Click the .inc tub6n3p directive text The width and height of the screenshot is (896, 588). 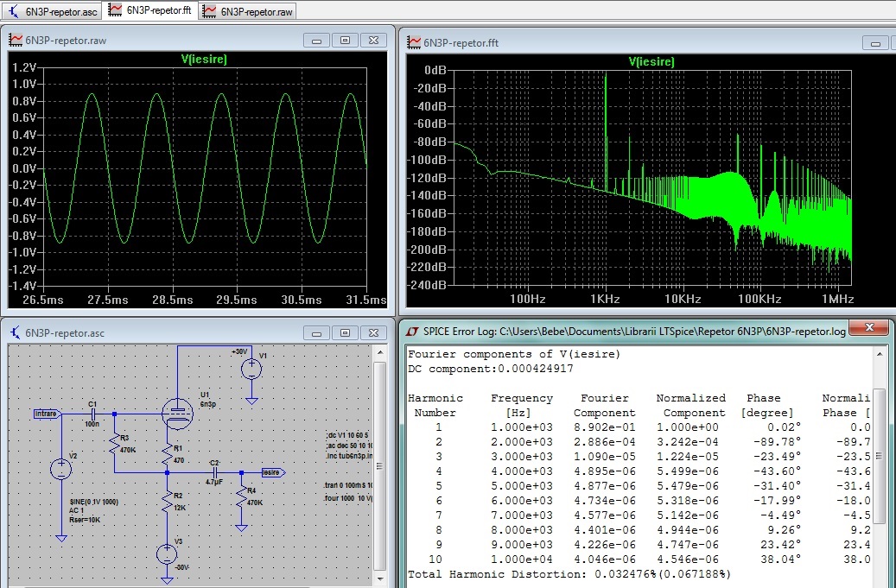(348, 456)
